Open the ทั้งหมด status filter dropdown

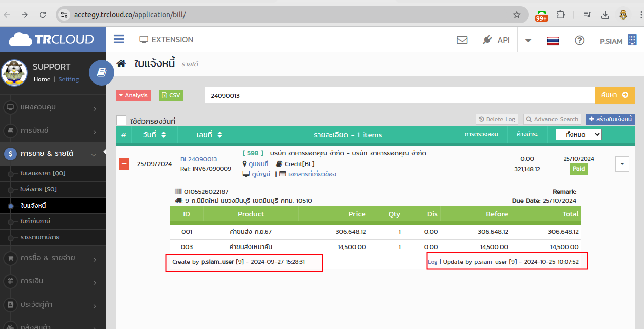point(578,134)
